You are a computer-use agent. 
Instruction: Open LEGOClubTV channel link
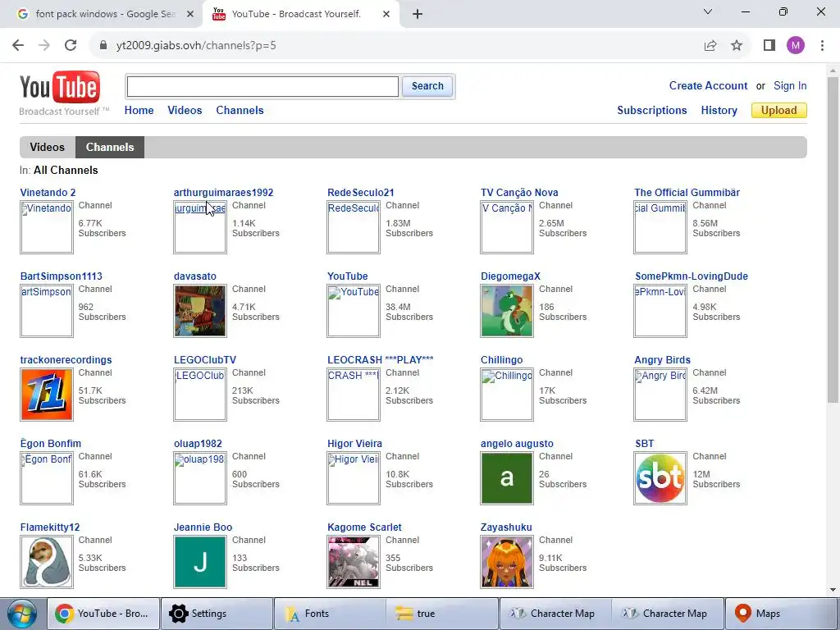coord(204,360)
